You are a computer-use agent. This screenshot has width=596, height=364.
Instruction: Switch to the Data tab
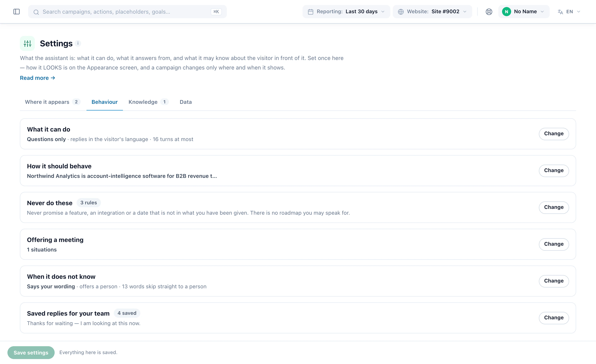tap(185, 102)
